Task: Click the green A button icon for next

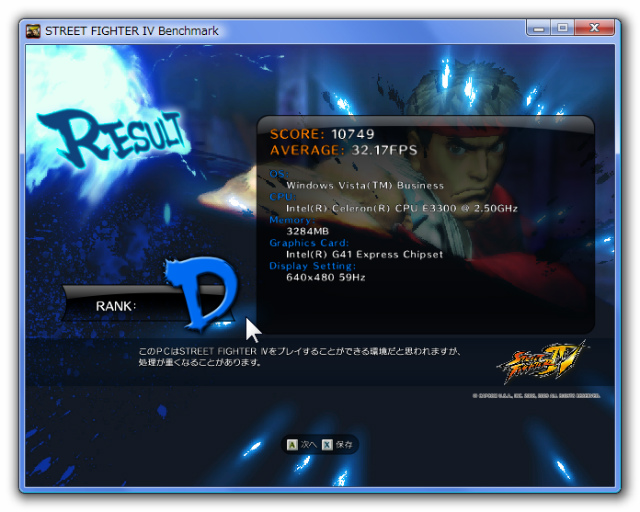Action: (x=292, y=445)
